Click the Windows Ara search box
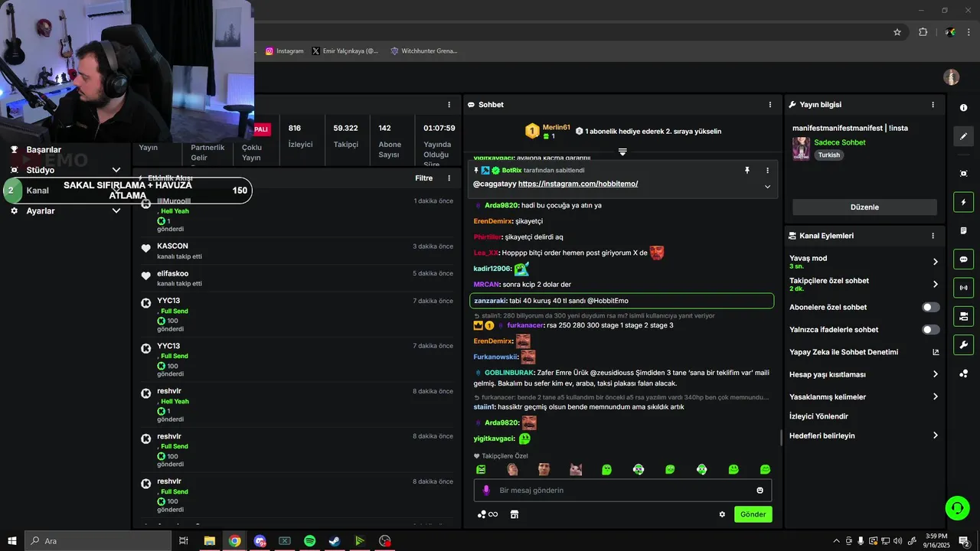The width and height of the screenshot is (980, 551). click(x=98, y=541)
